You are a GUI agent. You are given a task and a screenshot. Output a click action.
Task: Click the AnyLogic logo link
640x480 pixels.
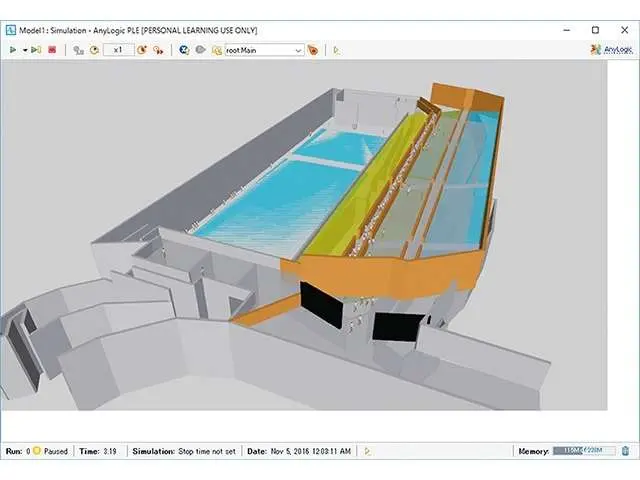tap(610, 49)
